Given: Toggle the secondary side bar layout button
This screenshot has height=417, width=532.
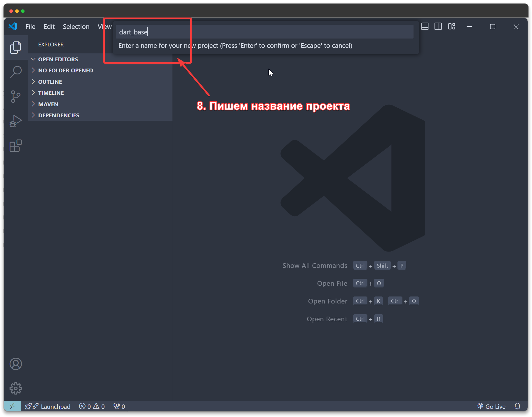Looking at the screenshot, I should pos(438,27).
